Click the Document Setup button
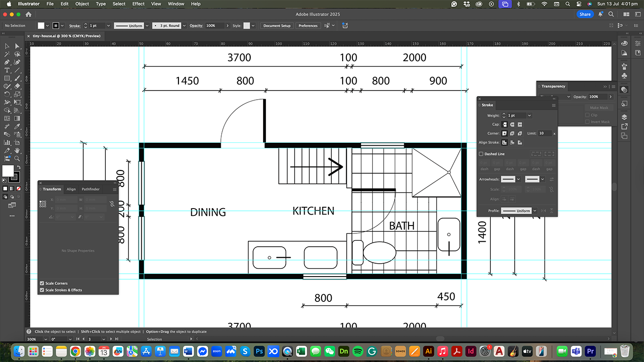644x362 pixels. (277, 26)
